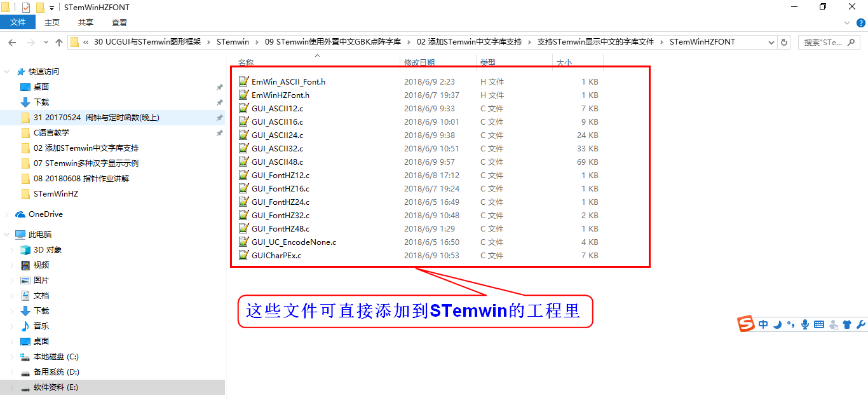
Task: Click the 02 添加STemwin中文字库支持 breadcrumb
Action: [469, 42]
